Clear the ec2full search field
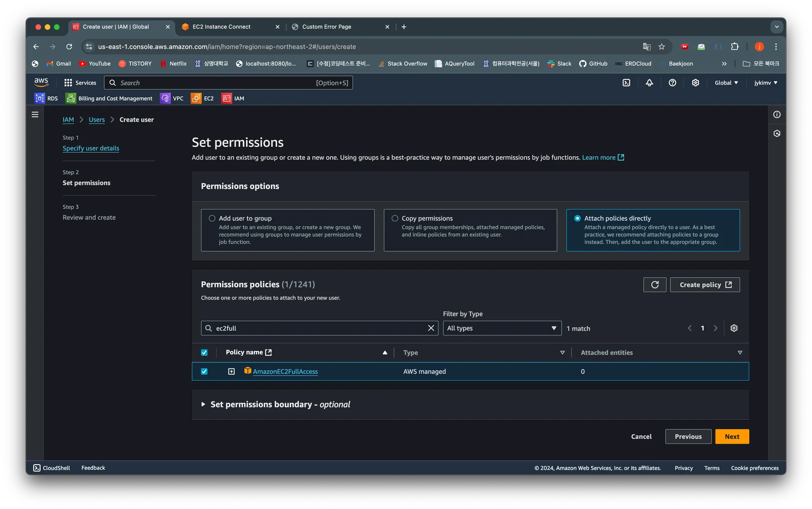The height and width of the screenshot is (509, 812). coord(431,328)
